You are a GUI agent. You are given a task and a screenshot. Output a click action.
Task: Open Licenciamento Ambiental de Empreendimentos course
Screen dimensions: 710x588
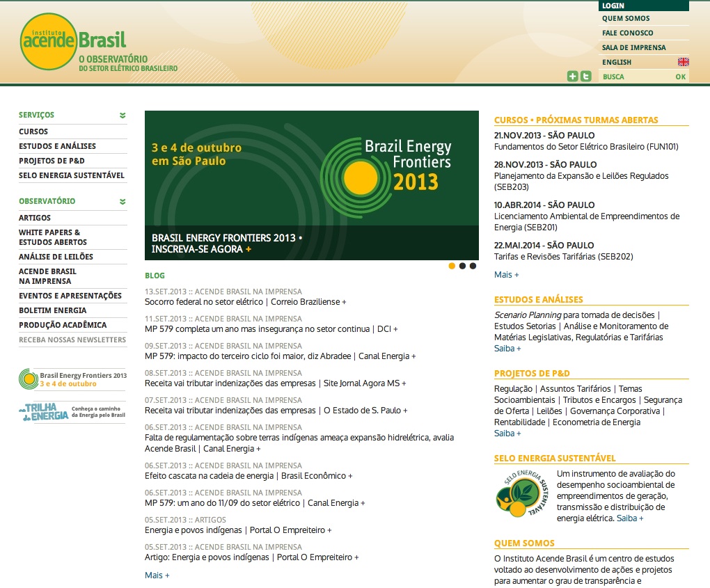click(x=586, y=222)
